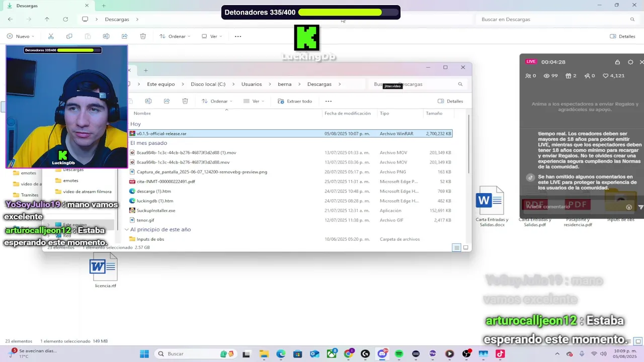
Task: Open licencia.rtf desktop file icon
Action: (105, 271)
